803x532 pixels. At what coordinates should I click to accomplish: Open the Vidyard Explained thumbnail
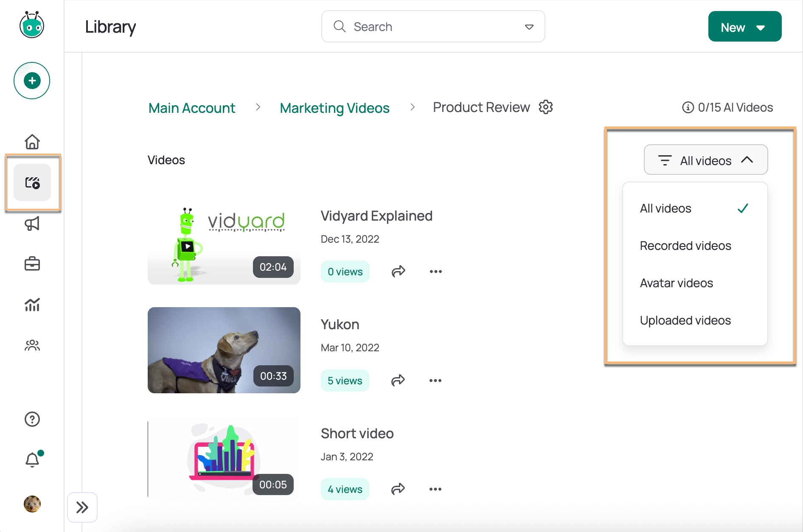click(224, 242)
